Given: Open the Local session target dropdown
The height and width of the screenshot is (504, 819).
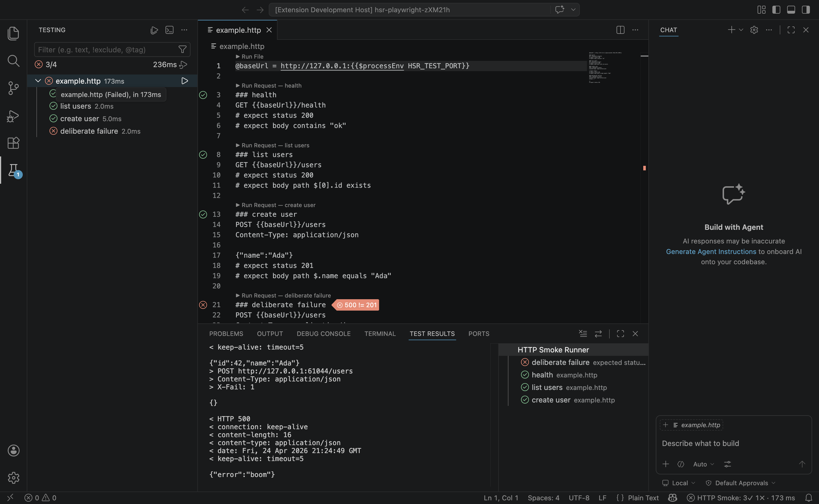Looking at the screenshot, I should tap(679, 483).
